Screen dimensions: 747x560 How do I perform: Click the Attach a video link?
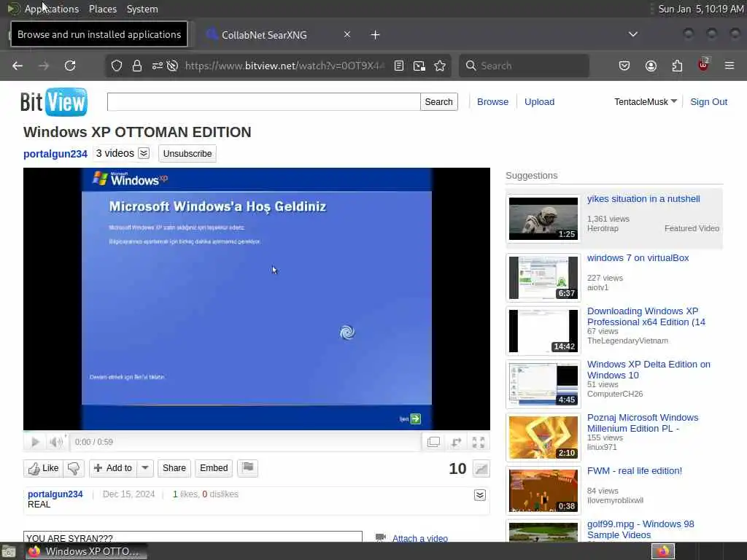pyautogui.click(x=419, y=538)
